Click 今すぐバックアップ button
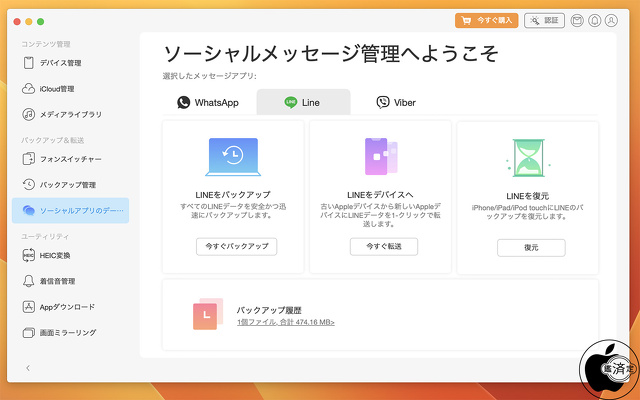Image resolution: width=640 pixels, height=400 pixels. pos(236,247)
